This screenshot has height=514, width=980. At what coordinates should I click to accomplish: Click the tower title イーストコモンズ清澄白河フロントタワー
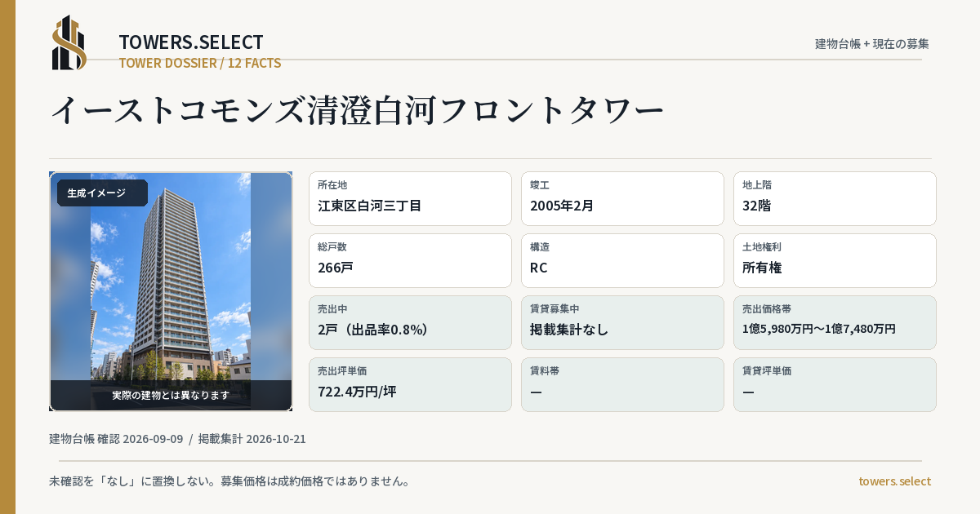357,110
